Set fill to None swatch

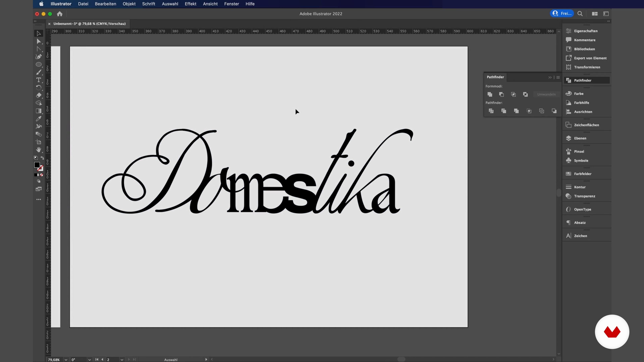[41, 175]
